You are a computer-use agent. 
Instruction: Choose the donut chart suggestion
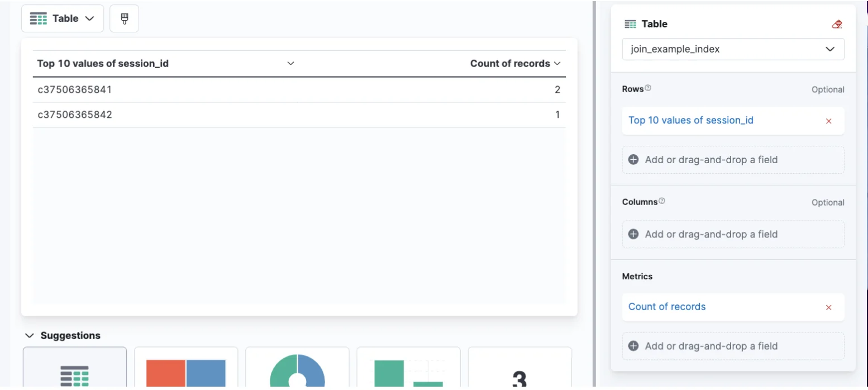[x=297, y=369]
